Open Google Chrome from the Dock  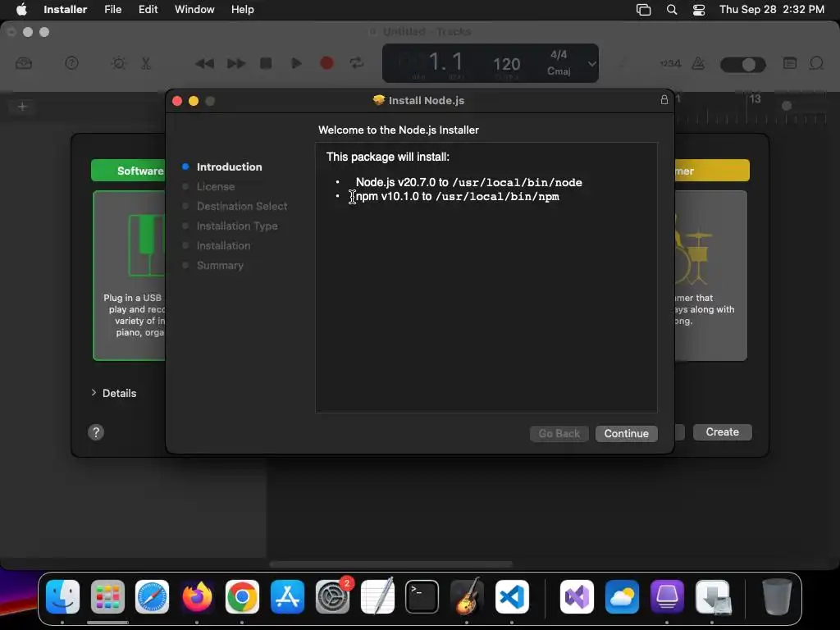tap(242, 596)
